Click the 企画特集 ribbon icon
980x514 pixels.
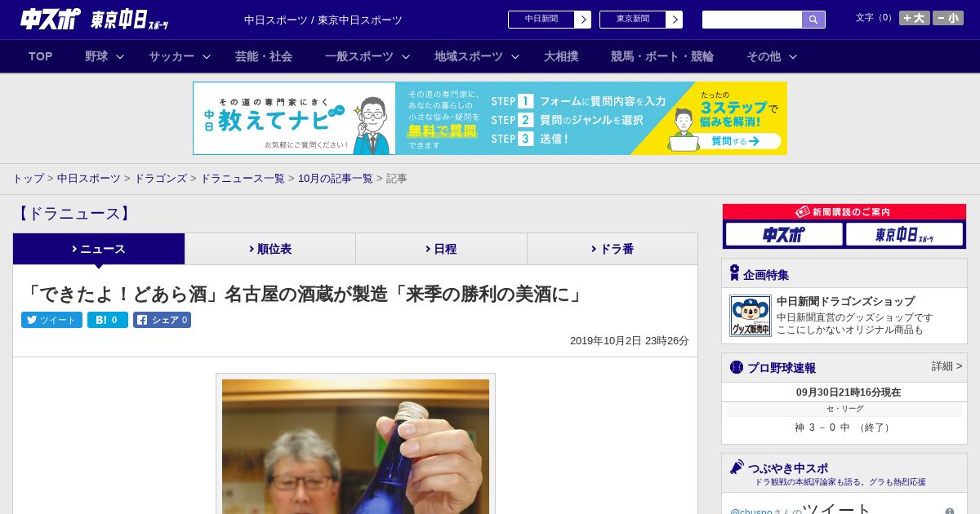(x=734, y=273)
